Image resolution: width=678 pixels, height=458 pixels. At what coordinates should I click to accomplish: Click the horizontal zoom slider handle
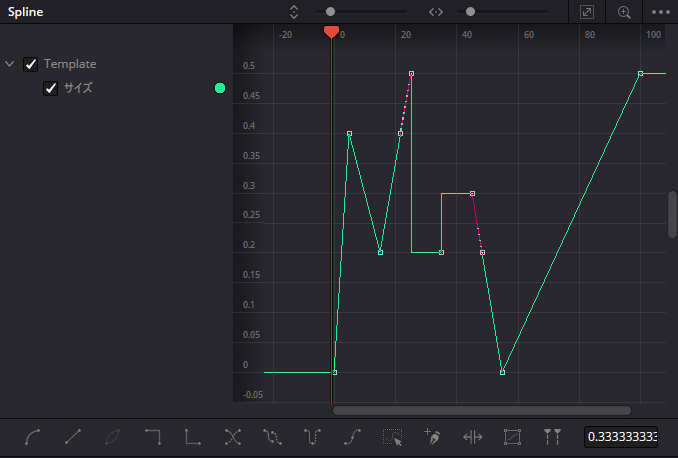(x=470, y=12)
